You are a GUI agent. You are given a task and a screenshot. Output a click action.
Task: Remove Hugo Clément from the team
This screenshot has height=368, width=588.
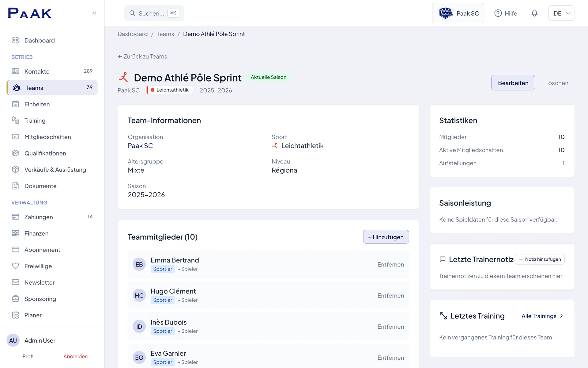[390, 296]
